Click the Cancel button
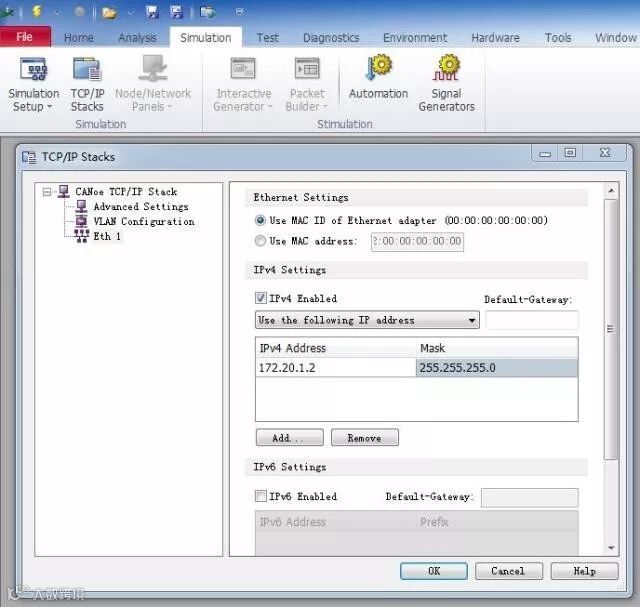The image size is (640, 607). click(x=509, y=571)
